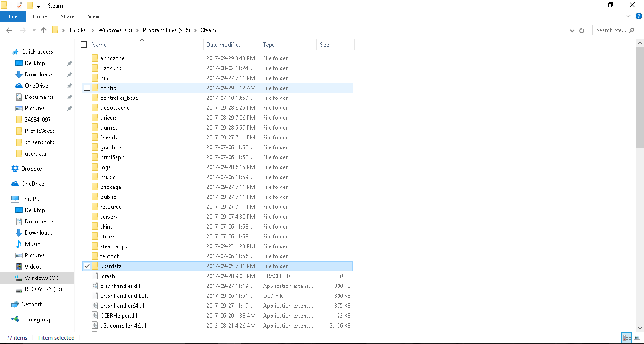Image resolution: width=644 pixels, height=344 pixels.
Task: Click the scrollbar down arrow
Action: pos(640,328)
